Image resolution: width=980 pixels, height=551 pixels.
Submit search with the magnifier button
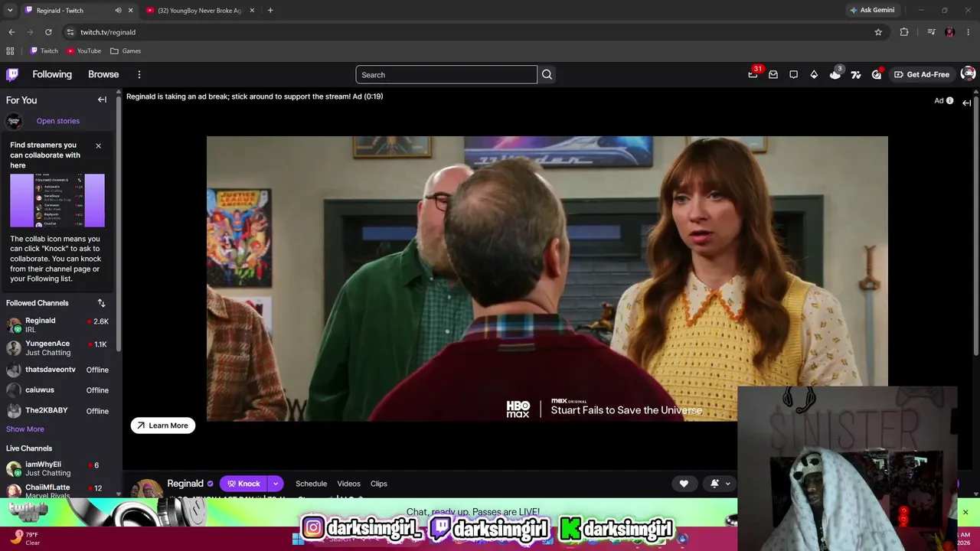pyautogui.click(x=547, y=74)
